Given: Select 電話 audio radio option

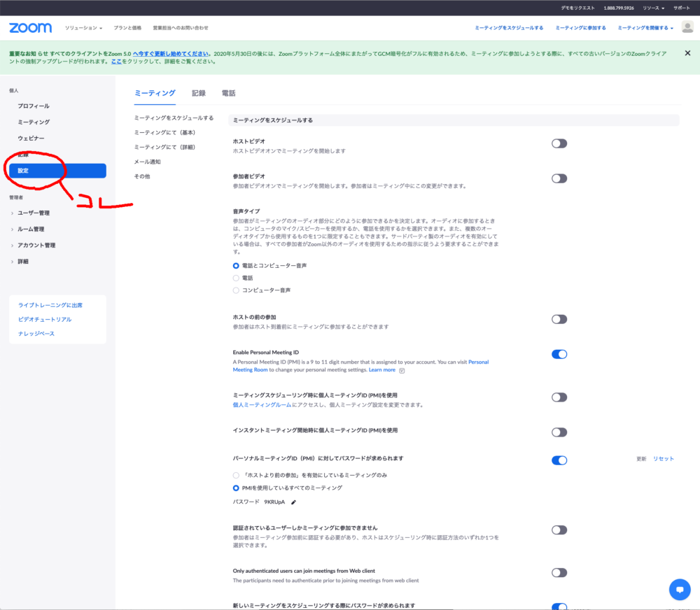Looking at the screenshot, I should tap(236, 278).
